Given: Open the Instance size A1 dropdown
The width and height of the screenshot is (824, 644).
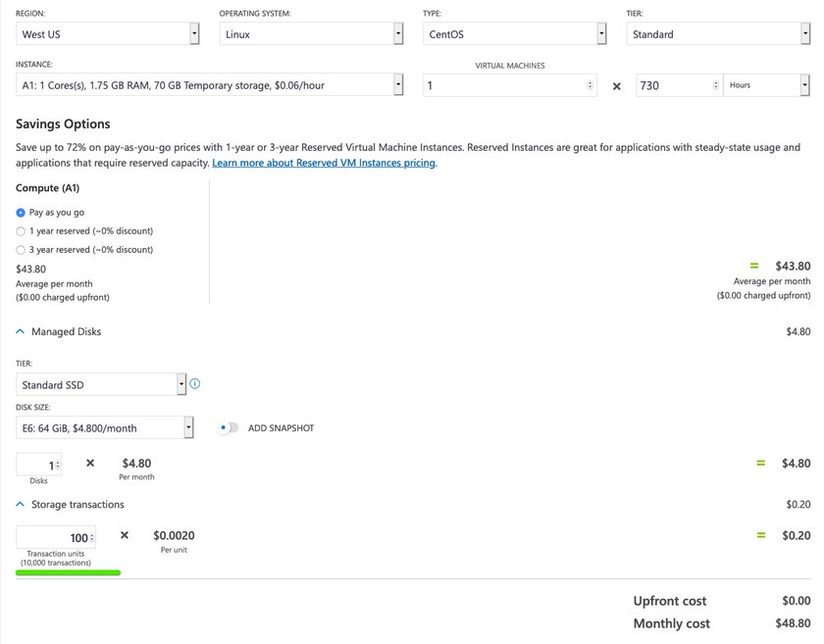Looking at the screenshot, I should pos(210,85).
